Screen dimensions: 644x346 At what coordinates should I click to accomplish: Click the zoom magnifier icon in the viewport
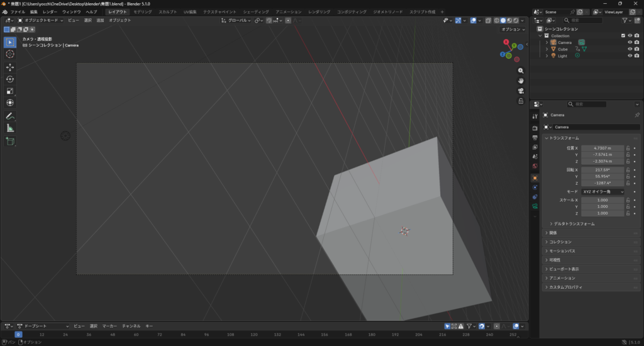(521, 70)
